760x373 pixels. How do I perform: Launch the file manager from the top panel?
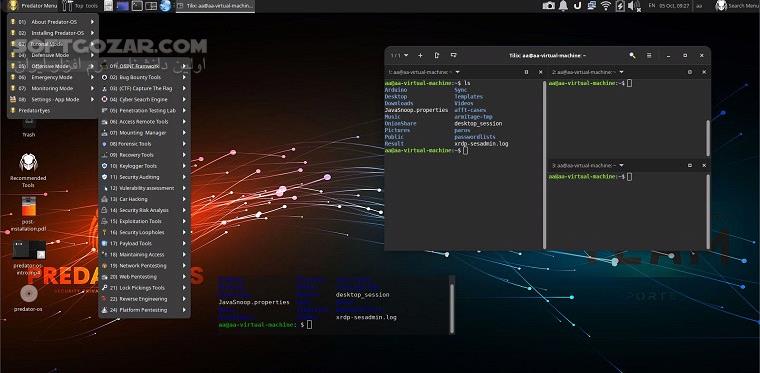(109, 6)
